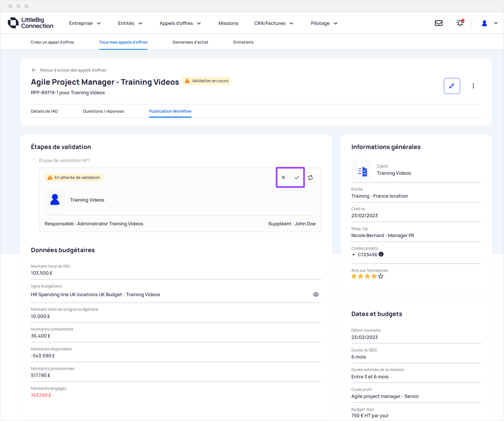The image size is (504, 421).
Task: Click the 103,500 £ total amount
Action: [x=42, y=273]
